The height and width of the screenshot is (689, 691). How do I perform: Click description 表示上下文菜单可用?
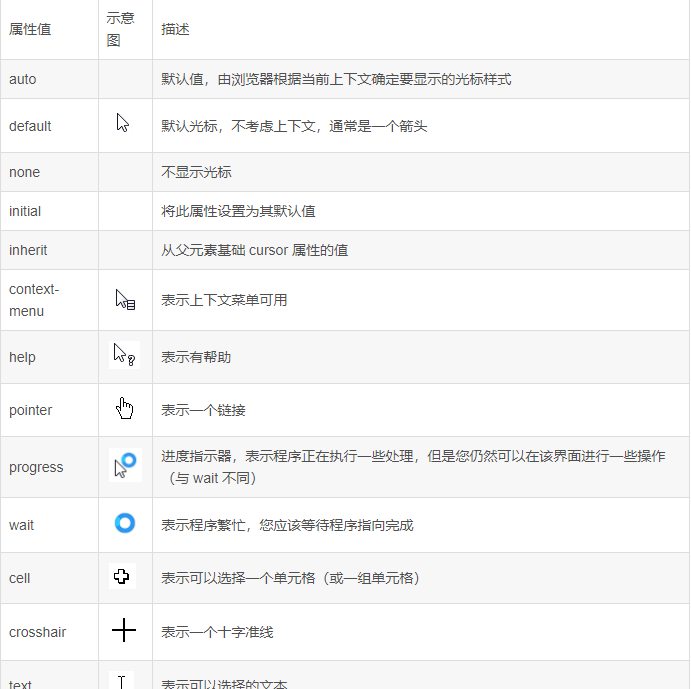[224, 300]
